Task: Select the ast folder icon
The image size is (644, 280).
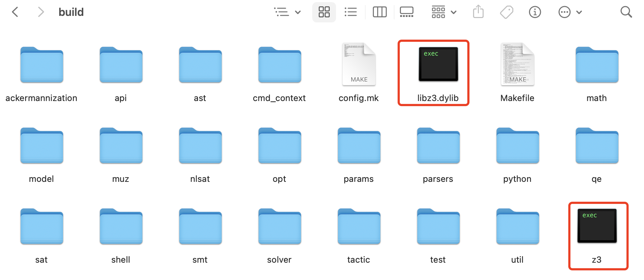Action: click(200, 65)
